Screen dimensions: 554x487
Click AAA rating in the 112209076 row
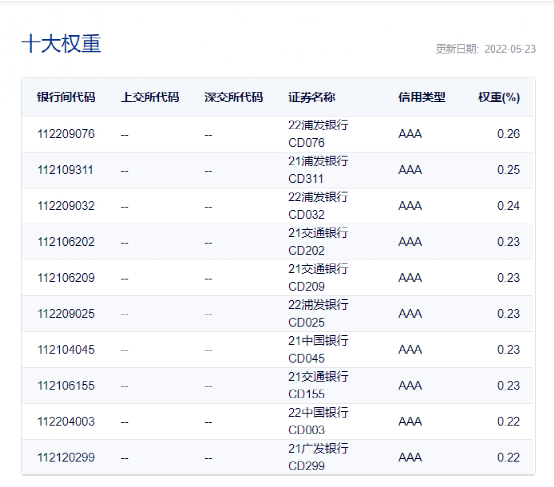click(410, 134)
